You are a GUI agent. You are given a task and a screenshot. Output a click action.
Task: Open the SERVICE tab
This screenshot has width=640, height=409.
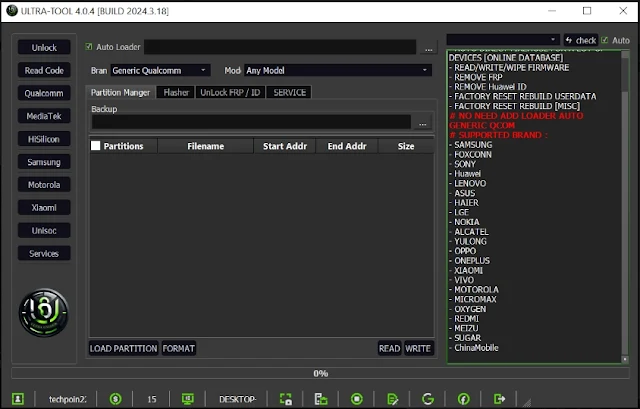(289, 92)
